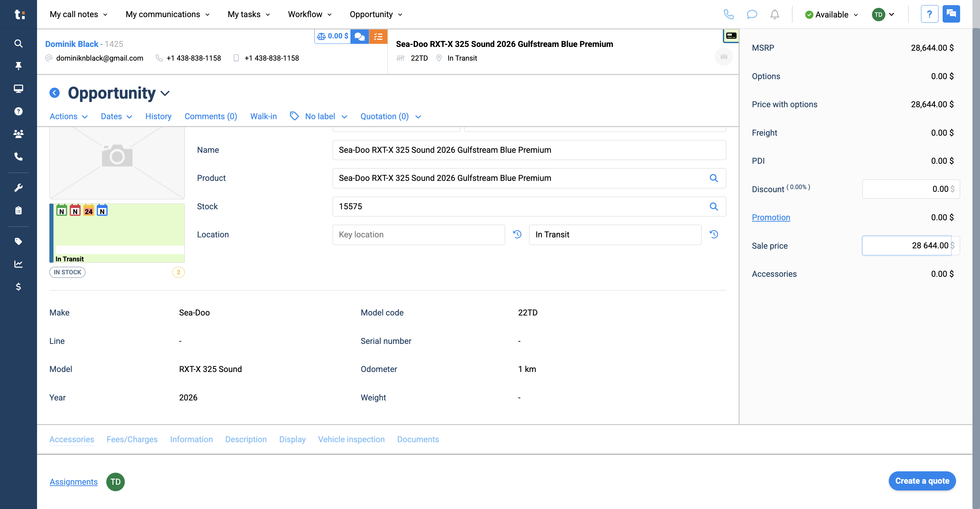980x509 pixels.
Task: Toggle the Available status selector
Action: [x=832, y=14]
